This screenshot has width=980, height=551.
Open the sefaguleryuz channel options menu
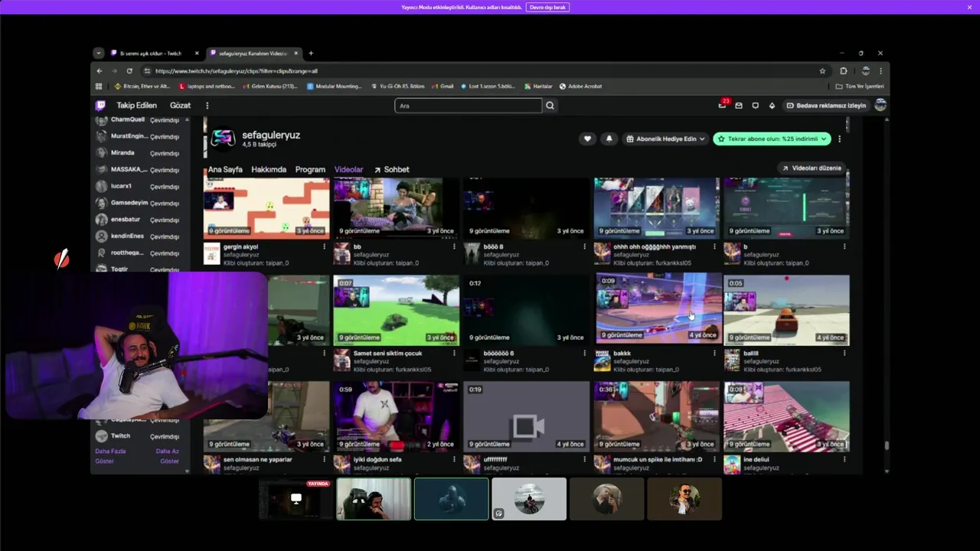click(x=840, y=139)
